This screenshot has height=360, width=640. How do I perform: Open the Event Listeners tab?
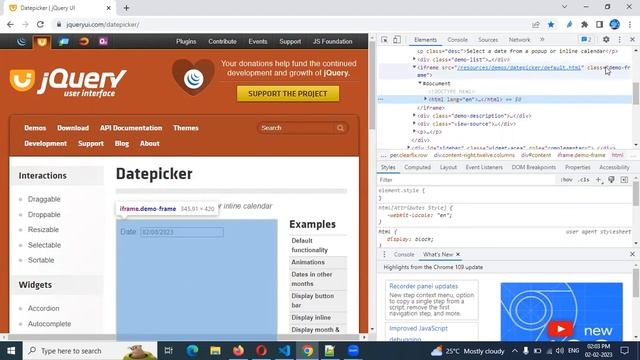click(x=484, y=167)
